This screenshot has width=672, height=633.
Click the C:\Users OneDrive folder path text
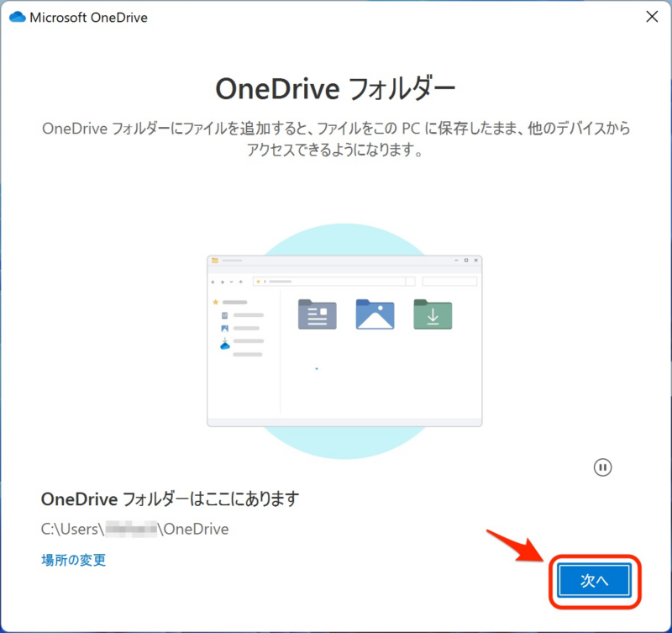coord(134,529)
